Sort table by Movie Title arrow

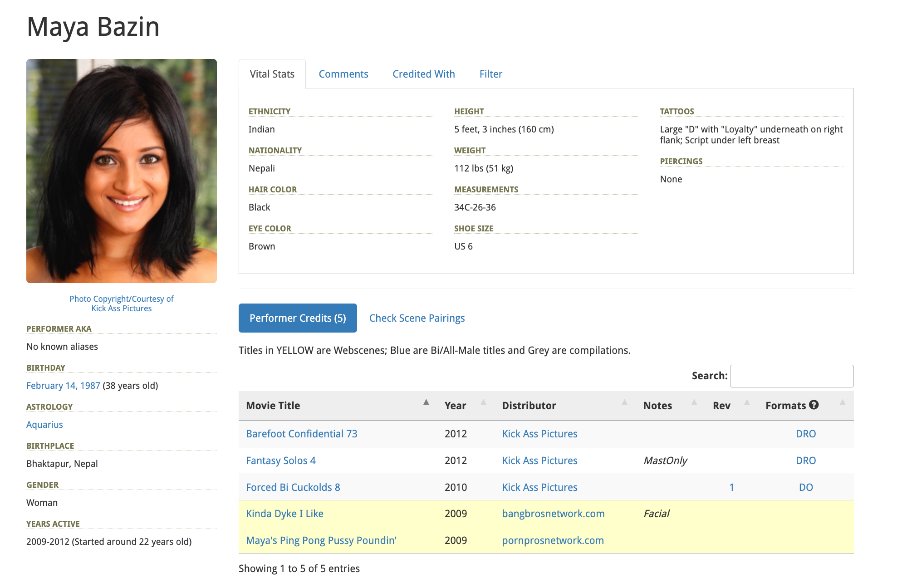pyautogui.click(x=426, y=402)
